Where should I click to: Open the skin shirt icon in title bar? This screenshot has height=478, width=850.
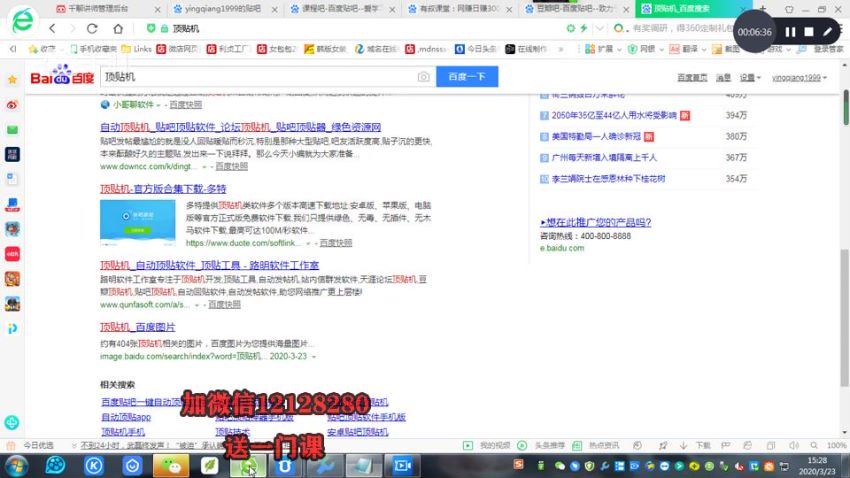pos(789,9)
